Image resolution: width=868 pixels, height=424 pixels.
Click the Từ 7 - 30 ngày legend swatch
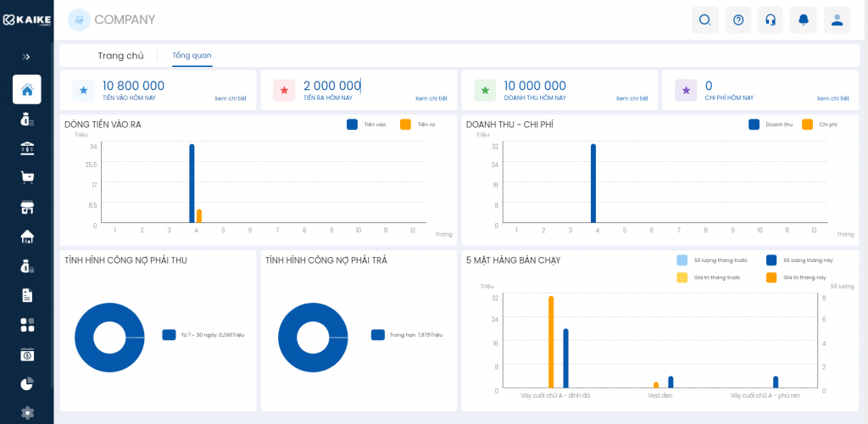[169, 335]
